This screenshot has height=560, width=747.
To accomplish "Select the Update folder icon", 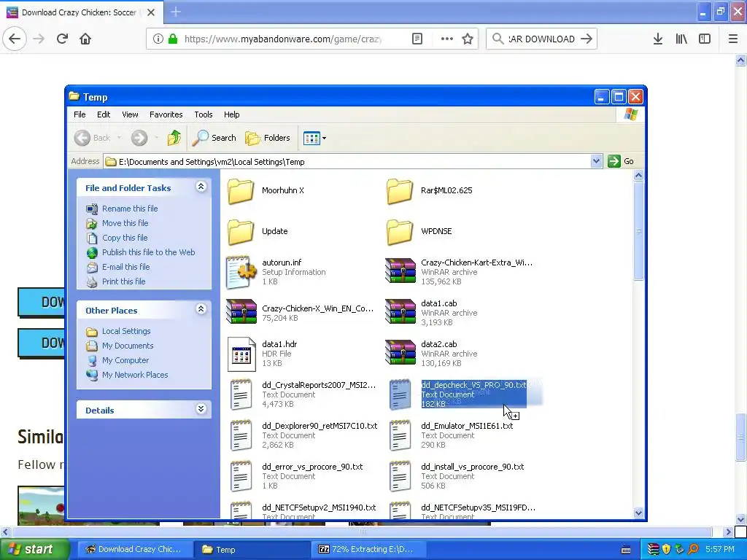I will pos(241,232).
